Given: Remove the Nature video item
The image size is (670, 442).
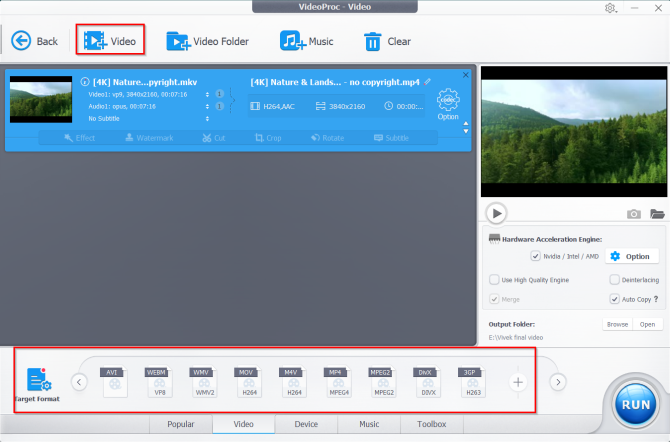Looking at the screenshot, I should [465, 75].
